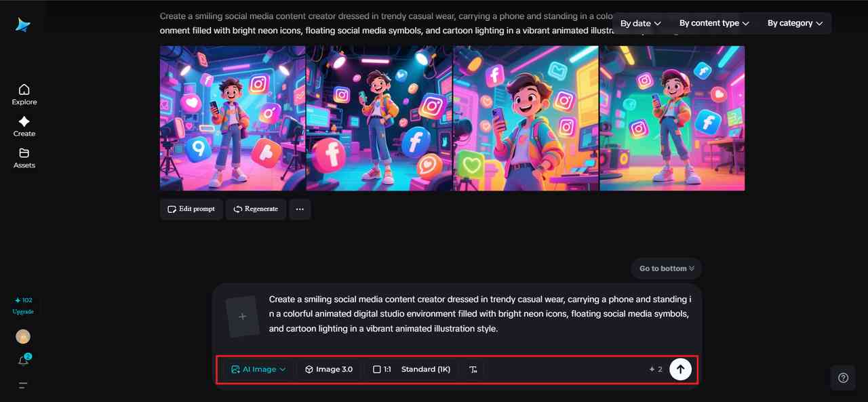Open fourth generated image with capped creator

[x=672, y=118]
